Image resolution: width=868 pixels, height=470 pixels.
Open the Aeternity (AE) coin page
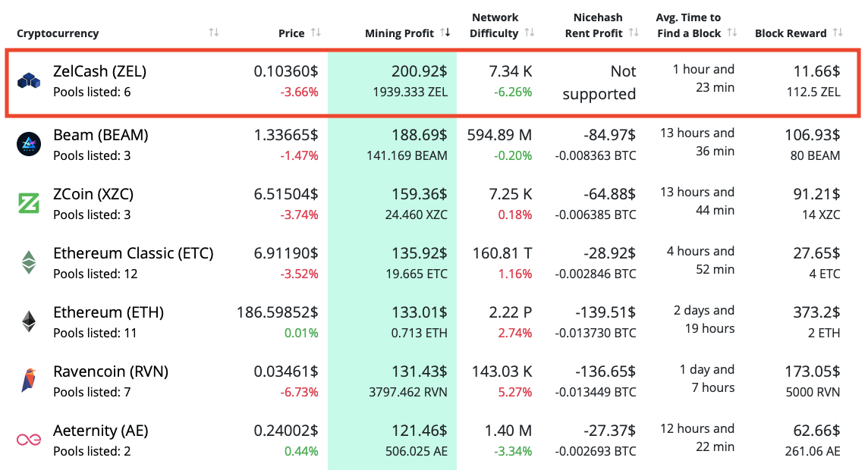(x=100, y=431)
